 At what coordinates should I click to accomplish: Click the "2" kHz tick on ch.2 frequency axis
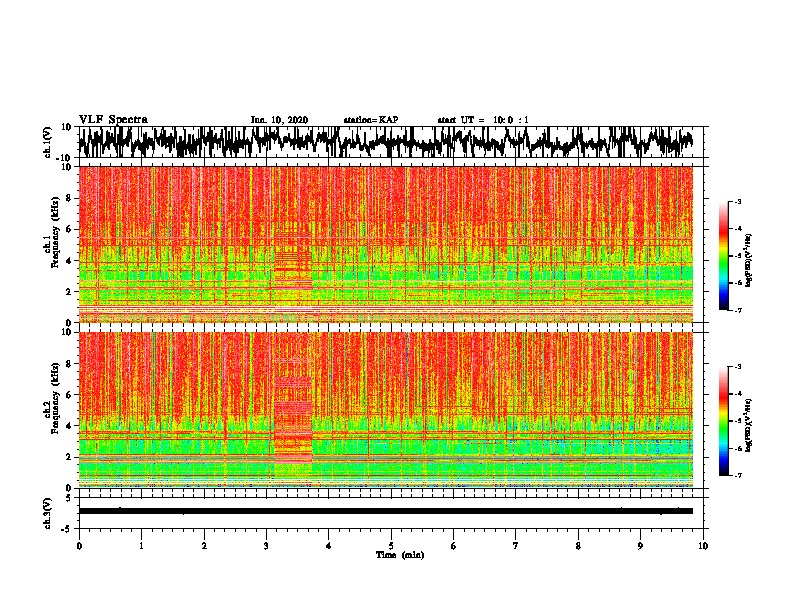tap(69, 457)
